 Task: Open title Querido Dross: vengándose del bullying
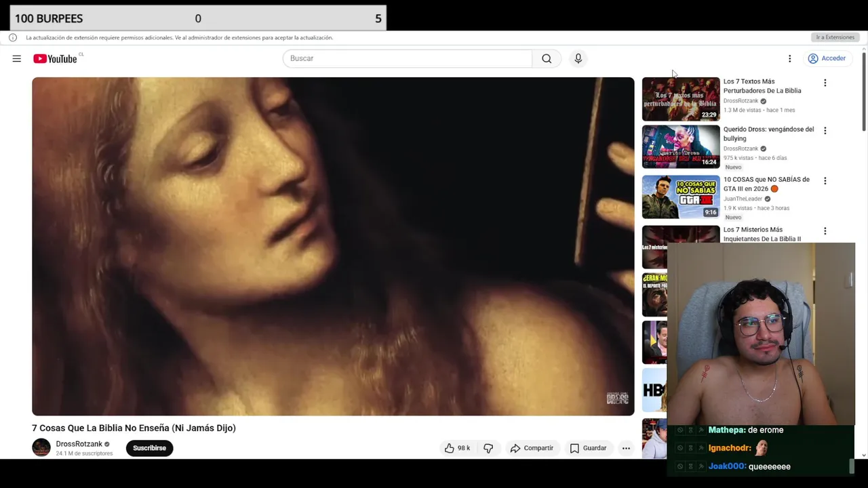pos(768,134)
